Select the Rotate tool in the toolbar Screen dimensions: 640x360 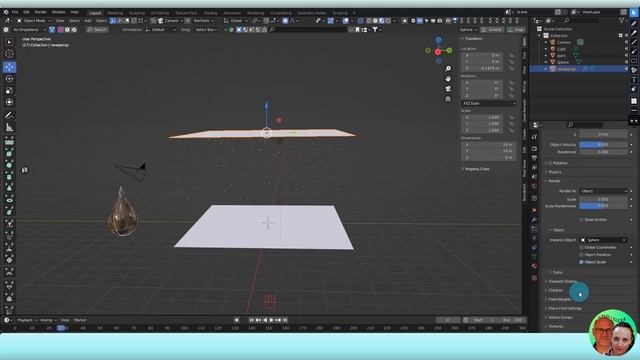click(x=9, y=79)
